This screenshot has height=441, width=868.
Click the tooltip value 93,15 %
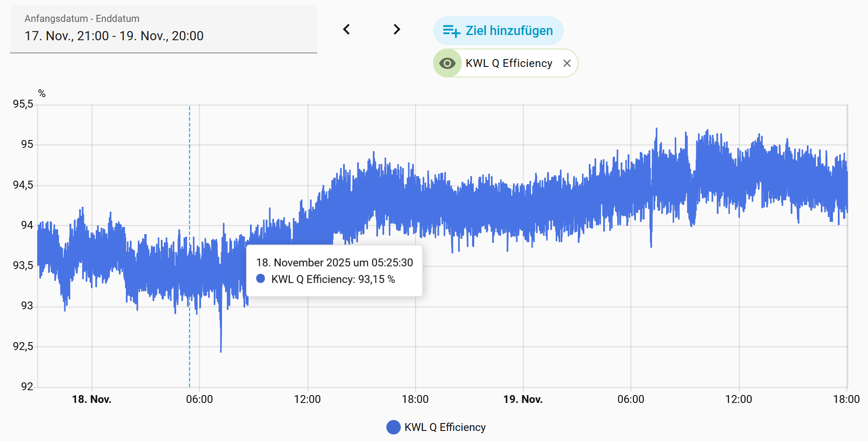click(376, 279)
